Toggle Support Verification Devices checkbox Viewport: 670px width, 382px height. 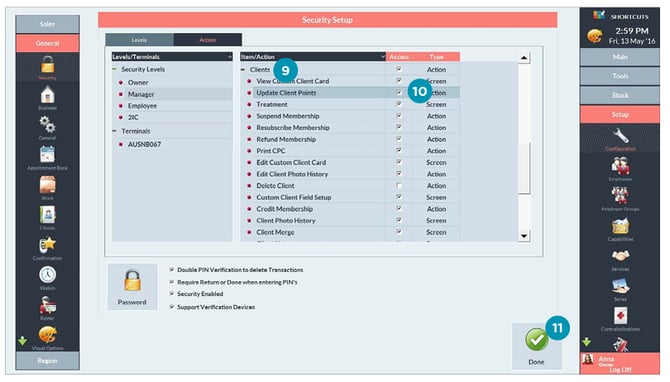click(x=172, y=307)
